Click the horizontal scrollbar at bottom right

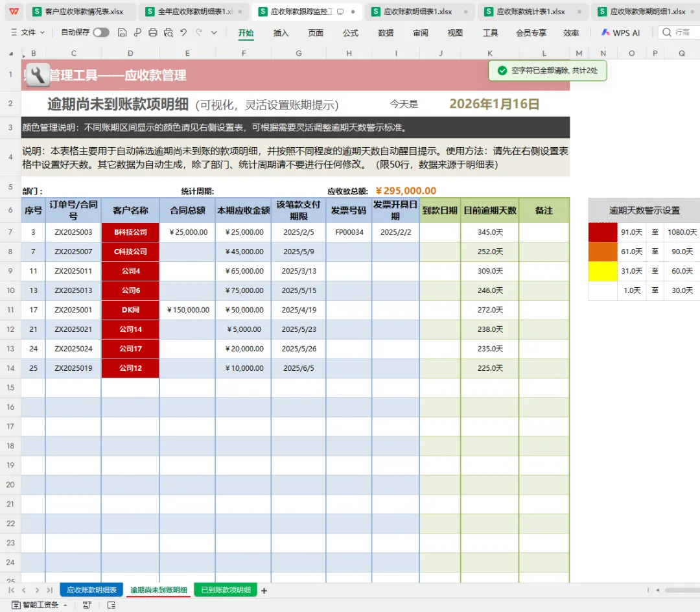682,590
